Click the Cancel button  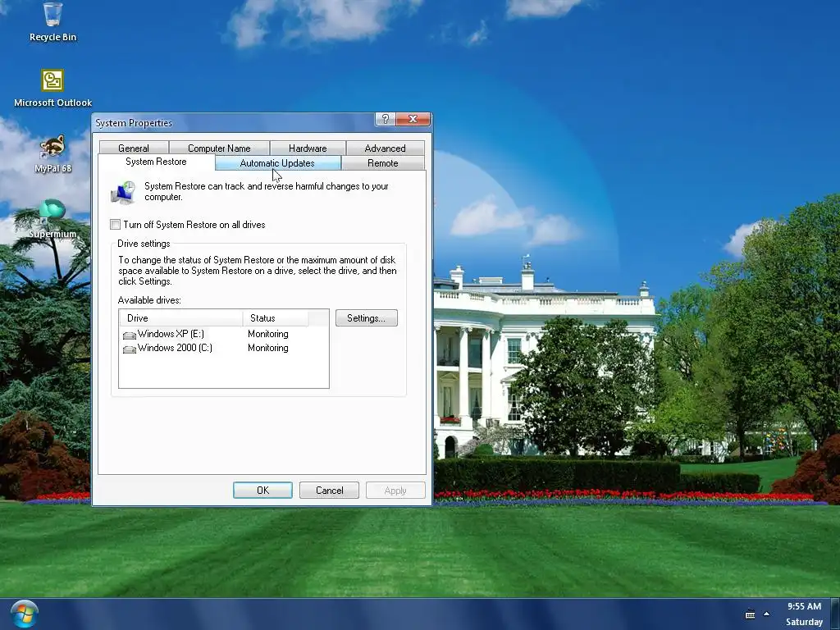329,491
